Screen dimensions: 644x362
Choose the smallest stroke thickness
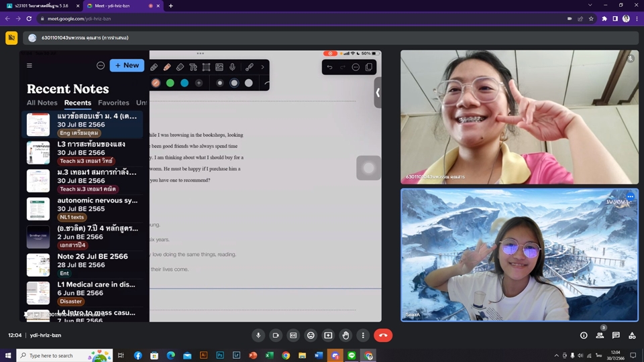coord(220,83)
